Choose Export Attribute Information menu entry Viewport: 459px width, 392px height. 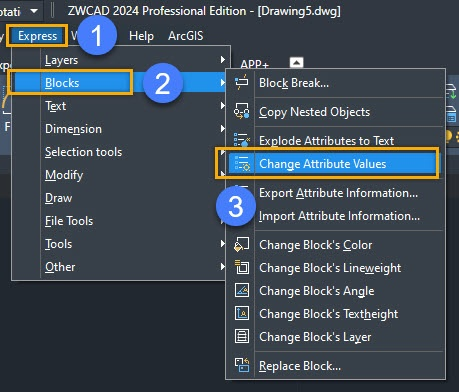(x=336, y=193)
